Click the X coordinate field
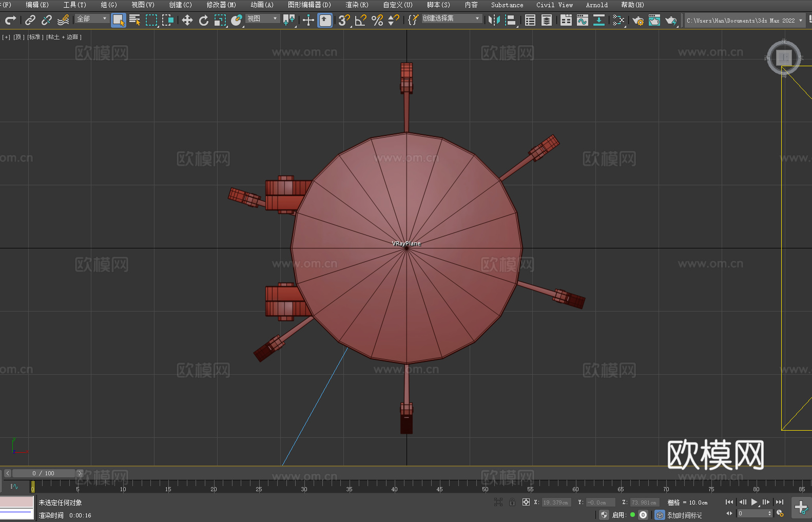 [x=556, y=502]
